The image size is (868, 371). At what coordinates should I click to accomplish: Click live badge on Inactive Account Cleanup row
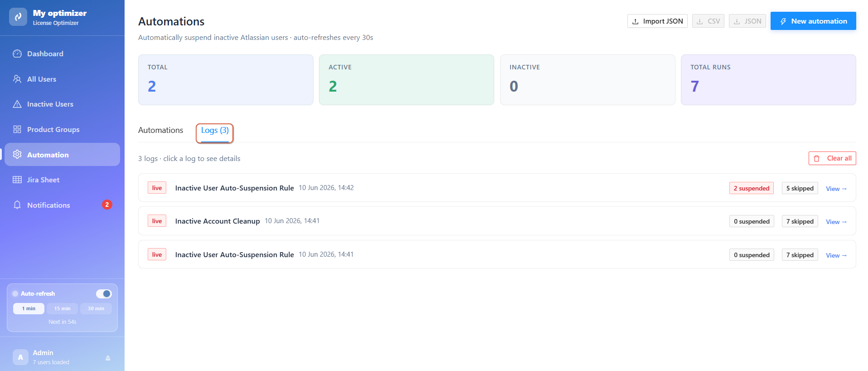(x=157, y=221)
